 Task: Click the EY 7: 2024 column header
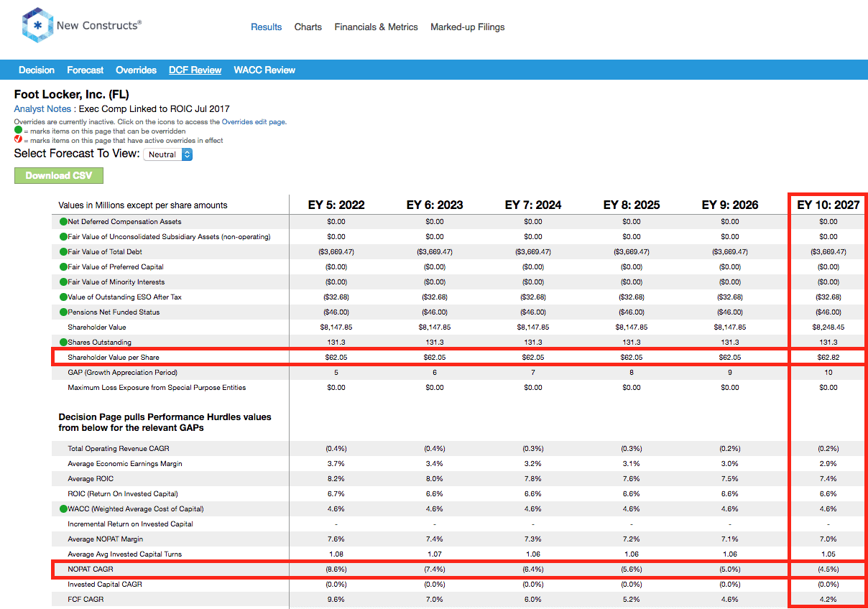(x=533, y=205)
